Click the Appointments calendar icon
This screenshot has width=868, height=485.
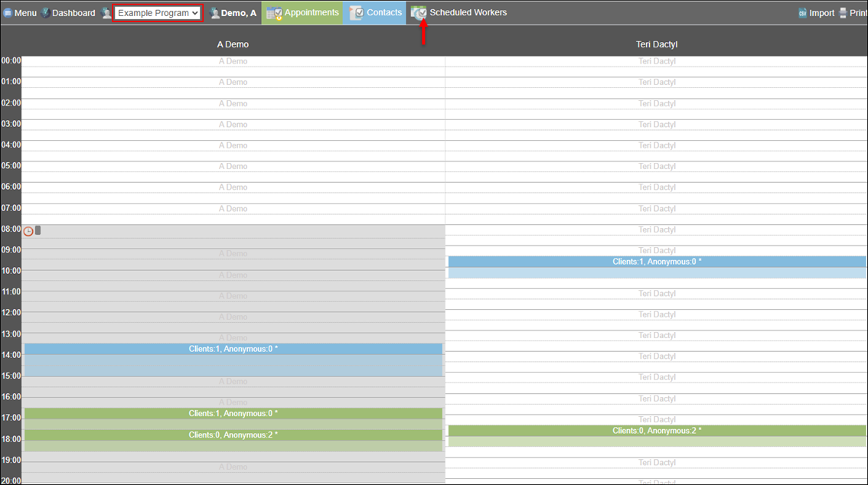click(274, 13)
